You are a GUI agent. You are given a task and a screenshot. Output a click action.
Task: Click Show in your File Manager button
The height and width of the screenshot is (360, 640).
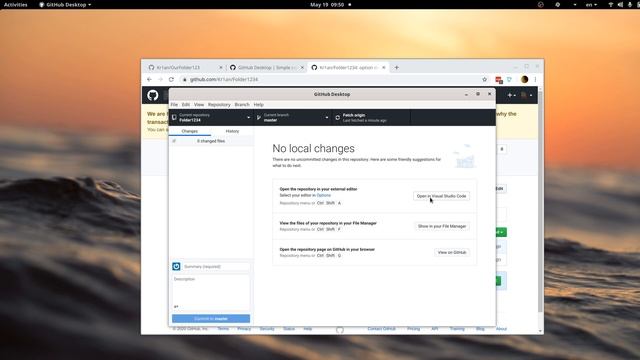[442, 226]
